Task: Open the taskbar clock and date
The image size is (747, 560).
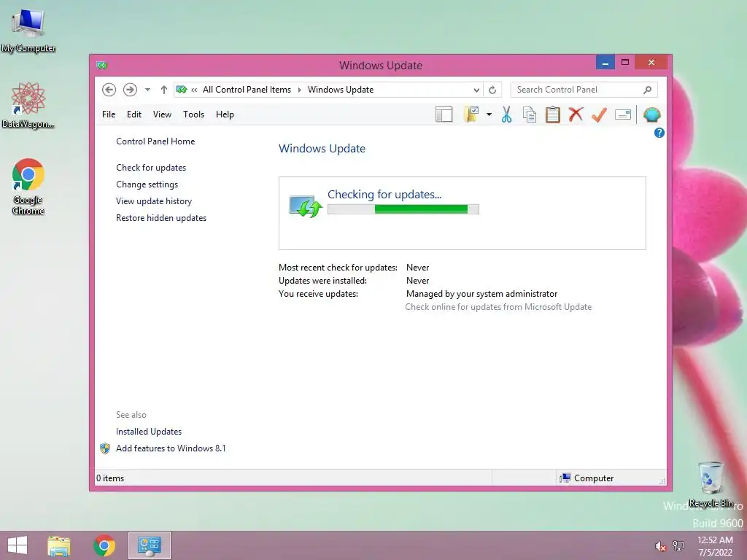Action: [x=715, y=546]
